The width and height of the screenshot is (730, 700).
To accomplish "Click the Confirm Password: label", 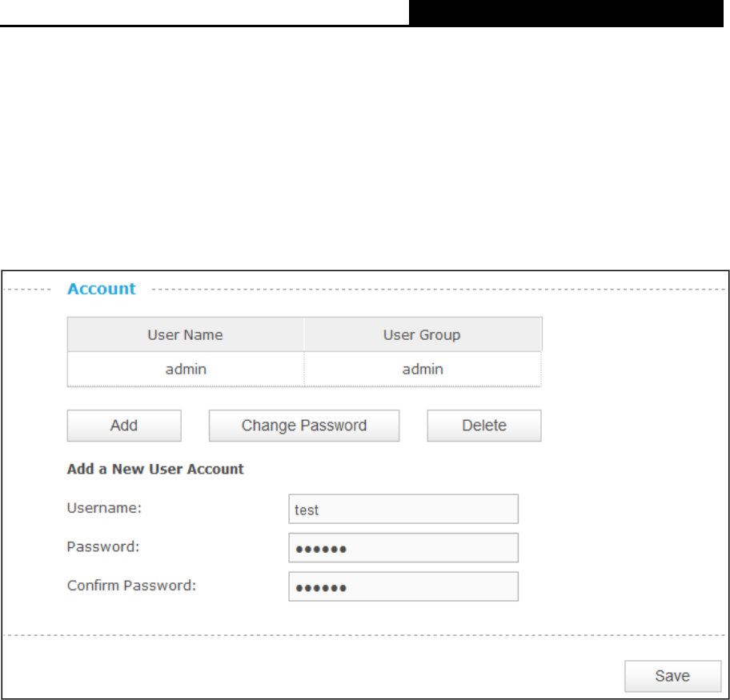I will coord(132,585).
